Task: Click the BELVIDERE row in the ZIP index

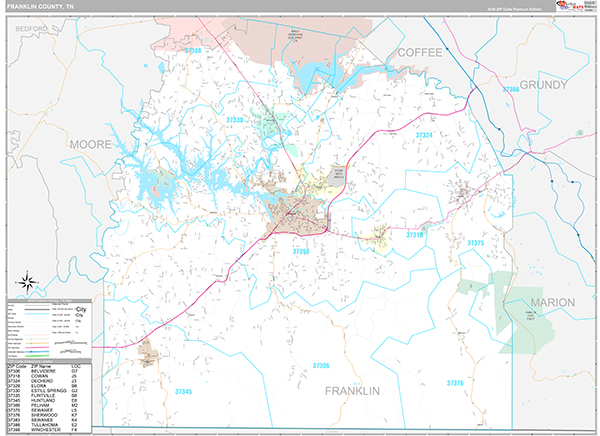Action: pyautogui.click(x=45, y=371)
